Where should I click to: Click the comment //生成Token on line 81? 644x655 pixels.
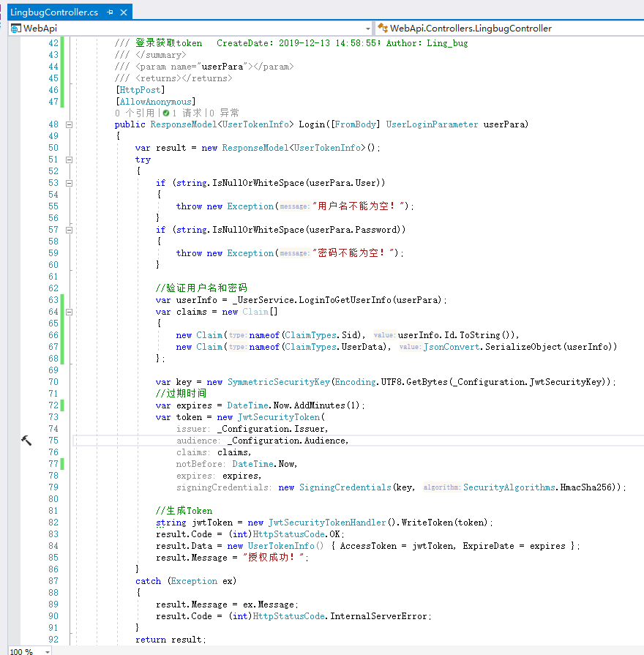(x=184, y=511)
